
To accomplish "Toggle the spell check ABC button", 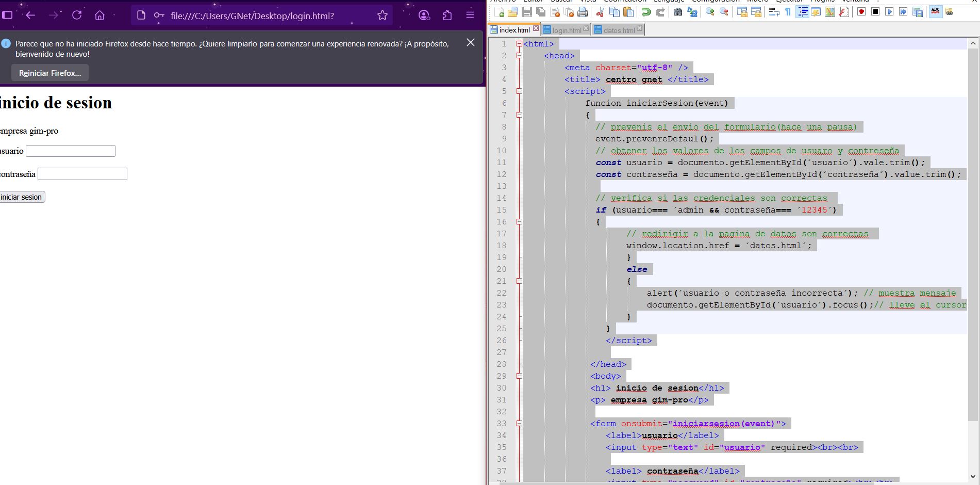I will tap(935, 12).
